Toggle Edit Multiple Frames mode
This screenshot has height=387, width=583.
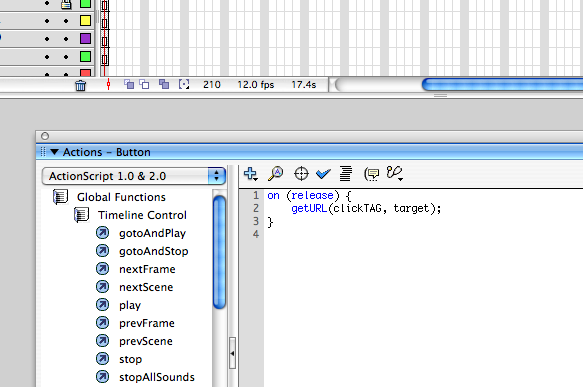[x=164, y=84]
